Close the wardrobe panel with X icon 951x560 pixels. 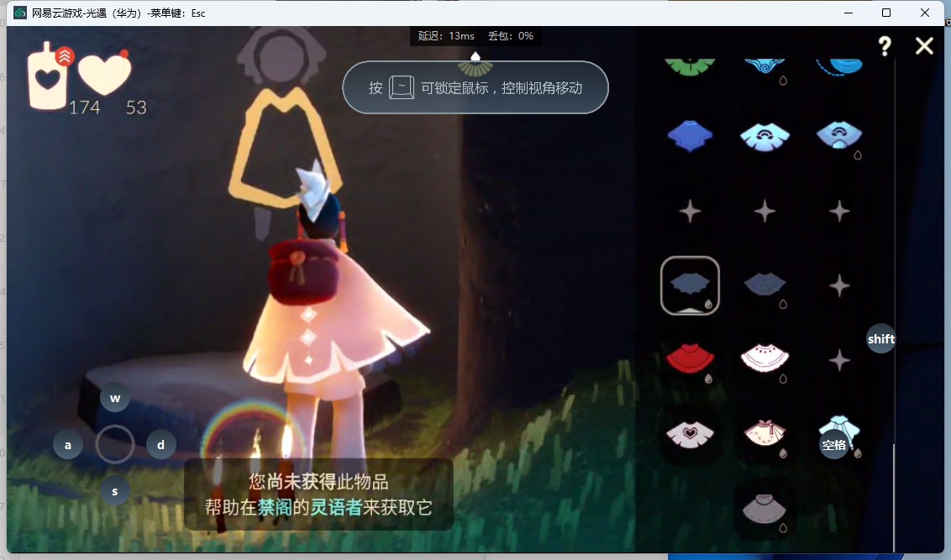924,45
